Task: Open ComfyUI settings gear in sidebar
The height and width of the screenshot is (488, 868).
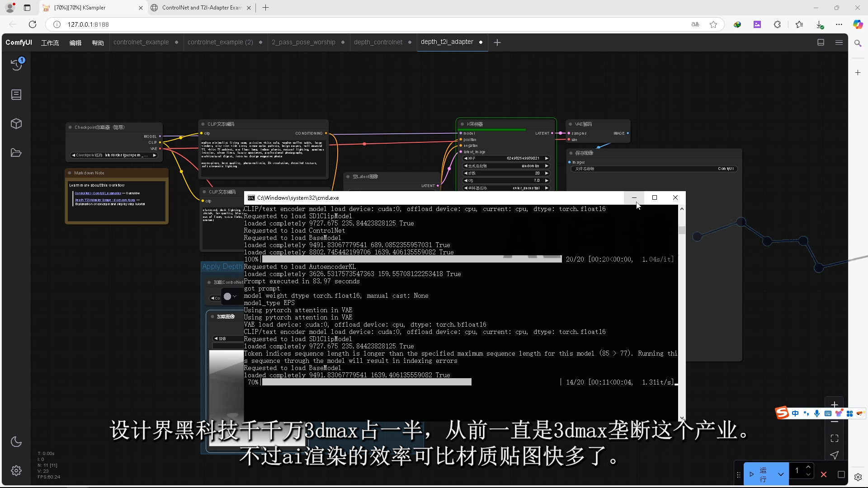Action: [x=16, y=471]
